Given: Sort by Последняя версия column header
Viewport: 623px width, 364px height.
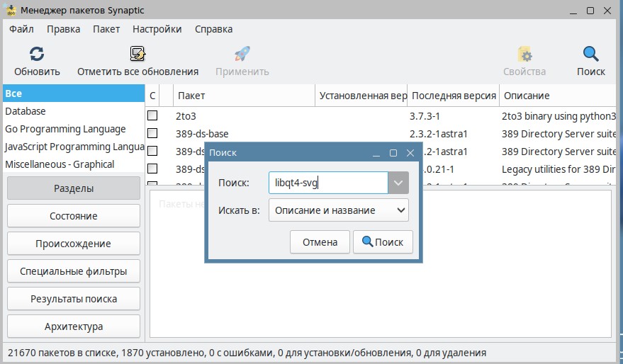Looking at the screenshot, I should pos(454,96).
